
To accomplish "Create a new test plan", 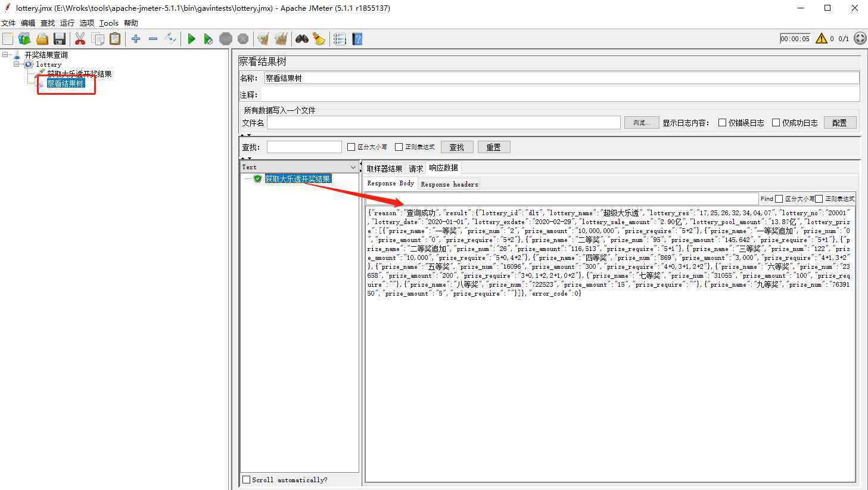I will pyautogui.click(x=8, y=39).
